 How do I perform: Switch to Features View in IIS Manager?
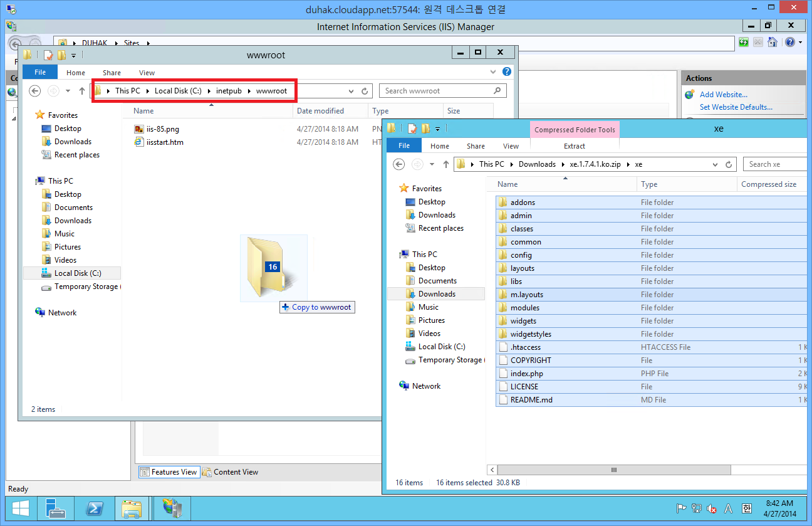pyautogui.click(x=169, y=472)
